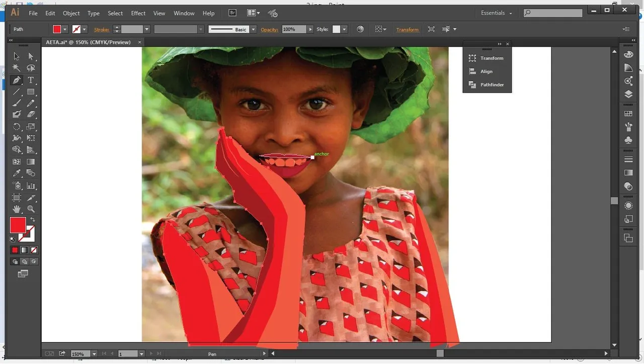Viewport: 644px width, 364px height.
Task: Set paint mode to Color
Action: (x=15, y=250)
